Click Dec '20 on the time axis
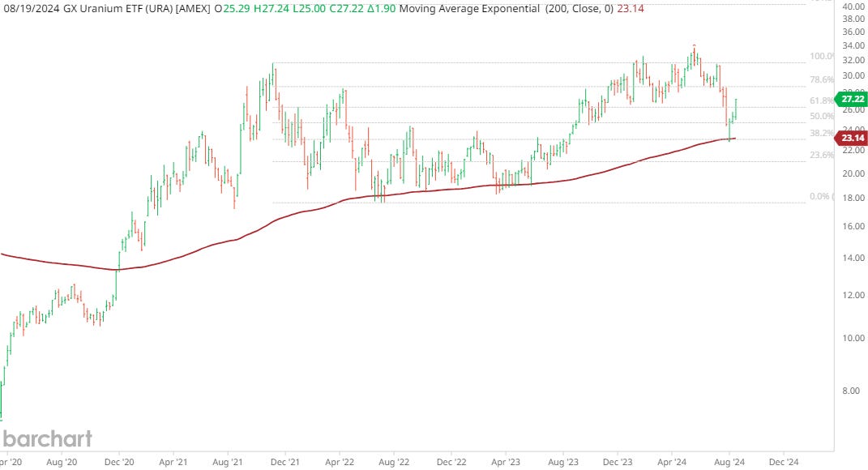The image size is (868, 470). (119, 462)
